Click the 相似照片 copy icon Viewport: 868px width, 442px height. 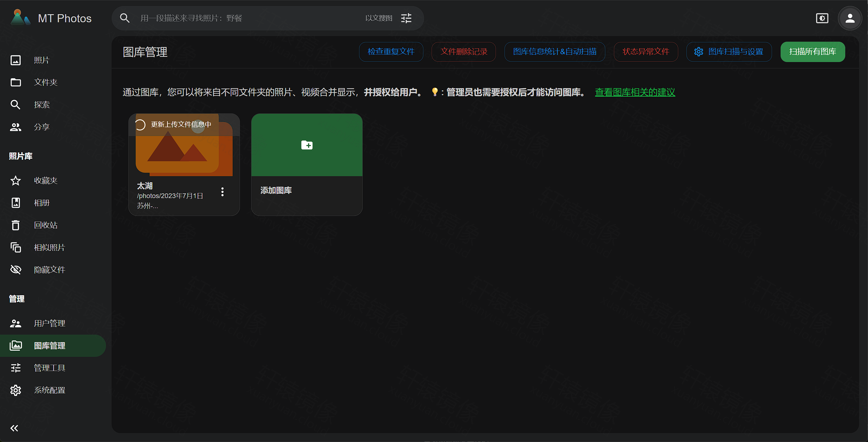(16, 248)
